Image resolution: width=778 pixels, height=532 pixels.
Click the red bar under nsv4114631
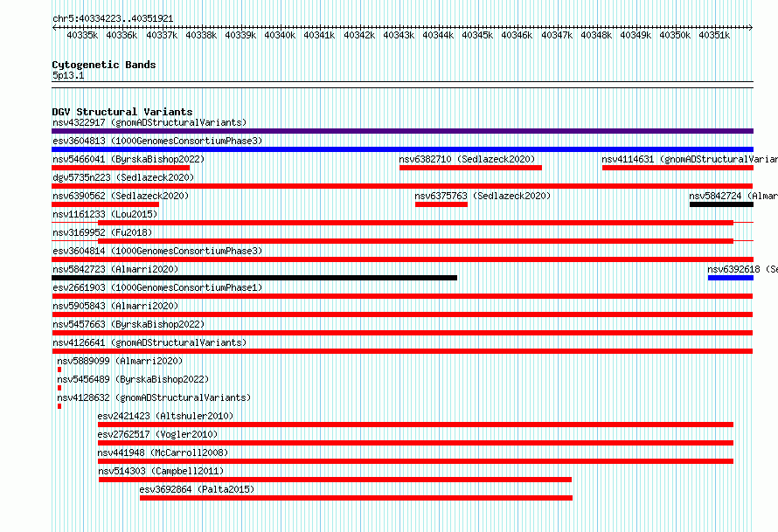[677, 168]
